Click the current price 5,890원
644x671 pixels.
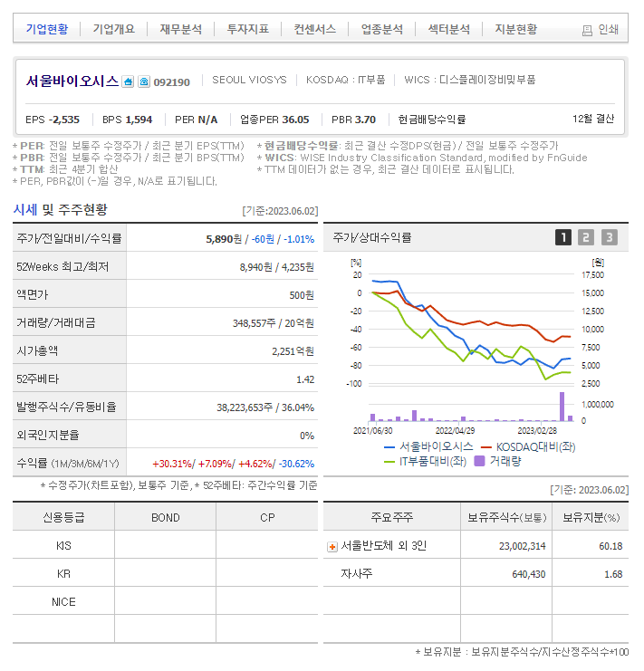(x=224, y=239)
